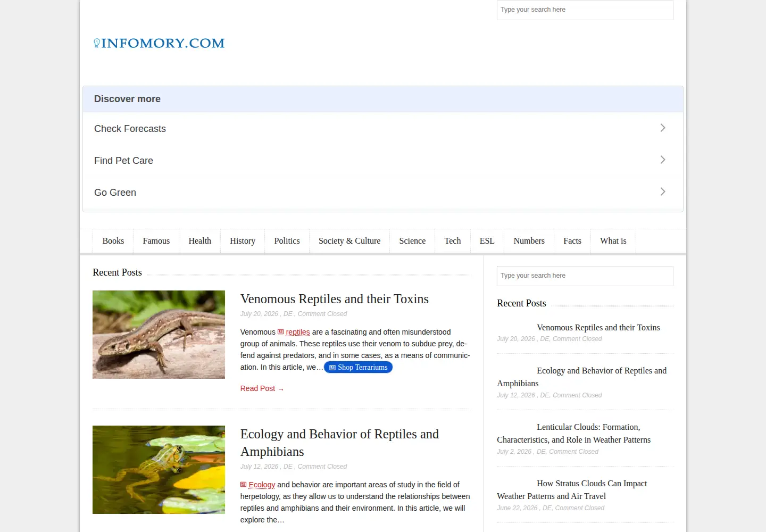Click the lizard thumbnail image
This screenshot has width=766, height=532.
tap(159, 335)
